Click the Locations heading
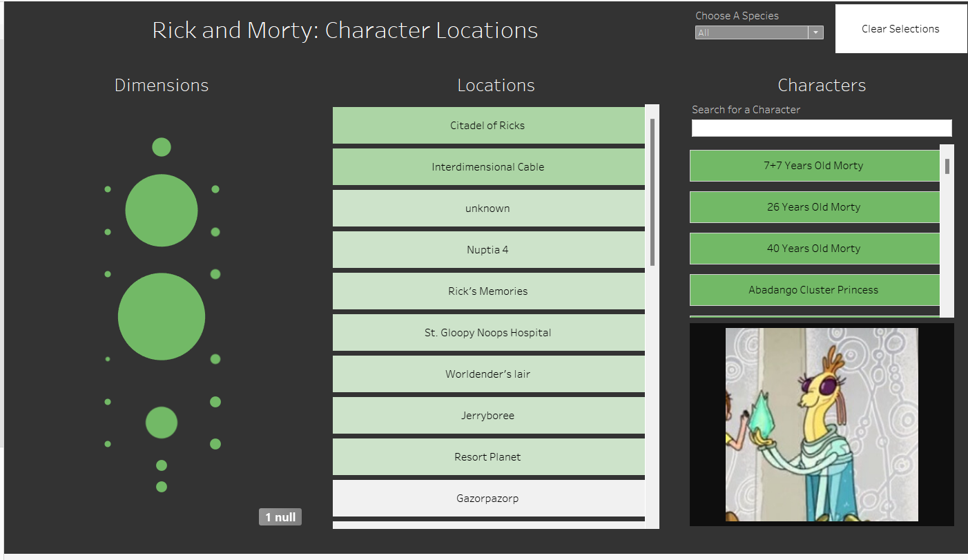This screenshot has height=560, width=968. coord(496,85)
